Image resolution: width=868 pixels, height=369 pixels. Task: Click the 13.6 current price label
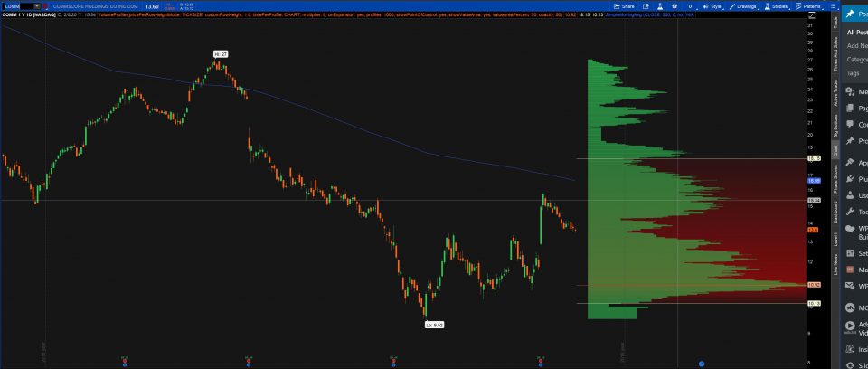click(813, 230)
